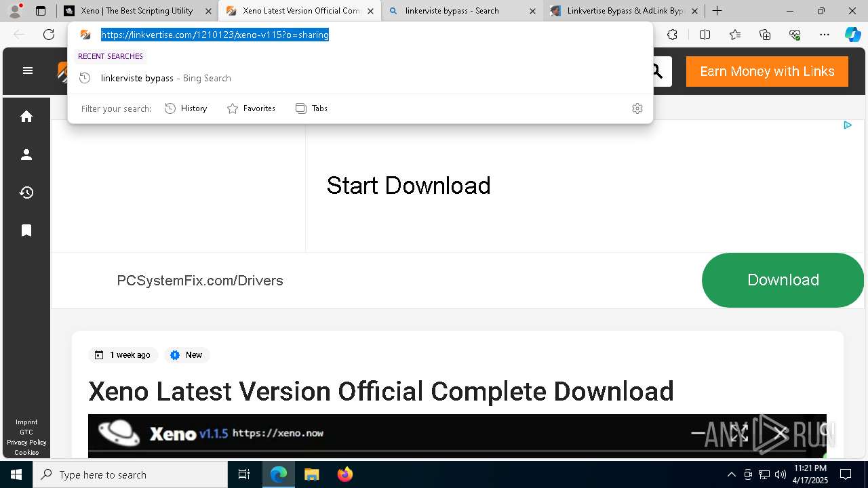Filter suggestions by Tabs
The width and height of the screenshot is (868, 488).
coord(312,108)
